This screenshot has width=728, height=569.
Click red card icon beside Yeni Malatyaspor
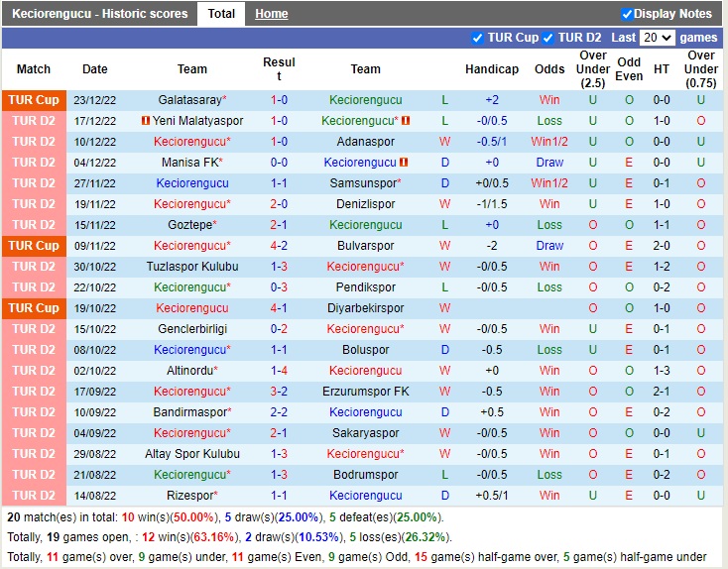(145, 121)
